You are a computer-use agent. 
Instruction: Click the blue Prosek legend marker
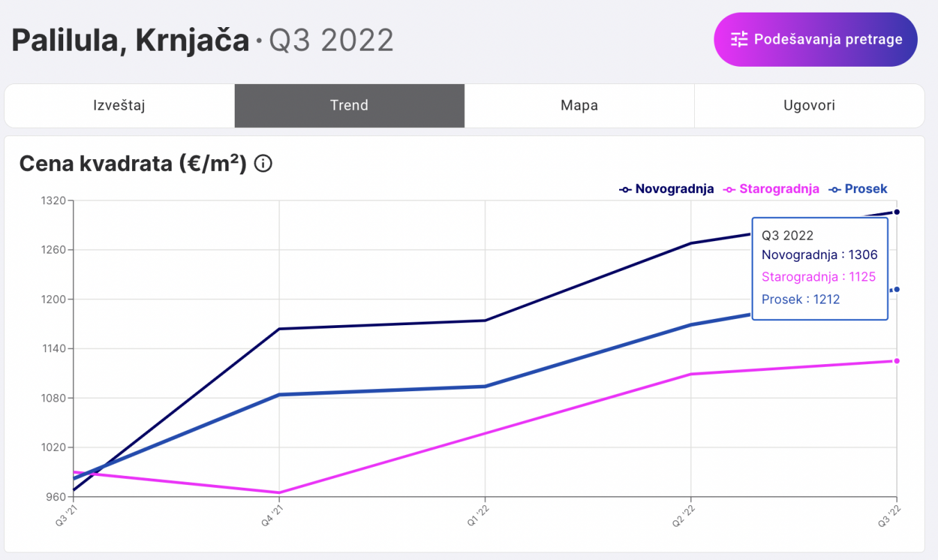click(x=834, y=189)
